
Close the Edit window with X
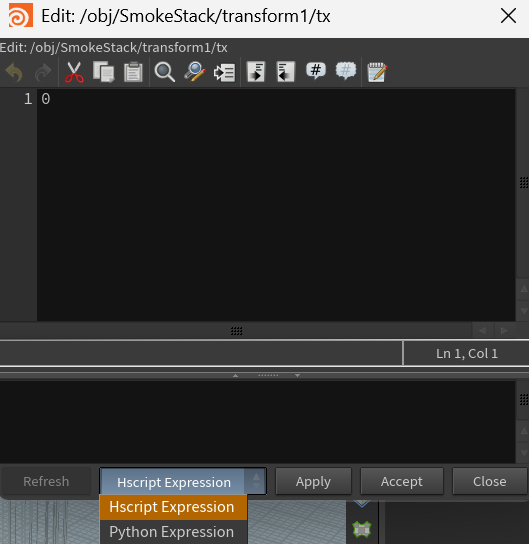[508, 16]
